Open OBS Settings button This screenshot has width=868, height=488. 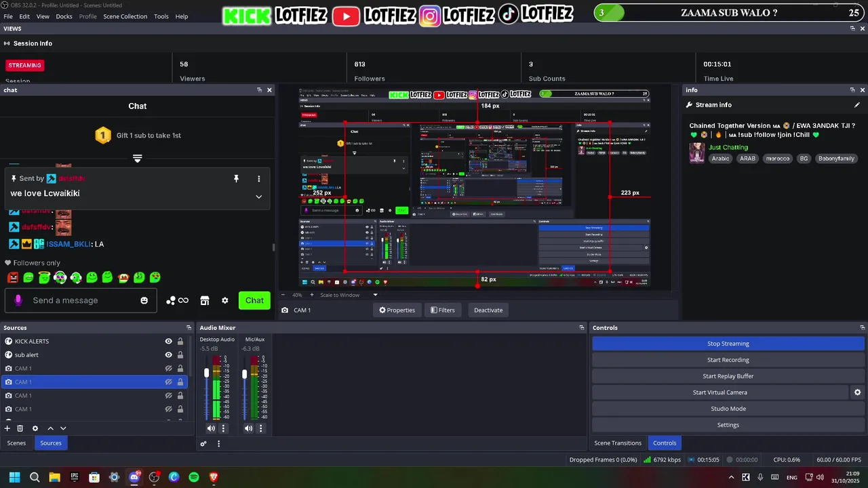point(728,425)
